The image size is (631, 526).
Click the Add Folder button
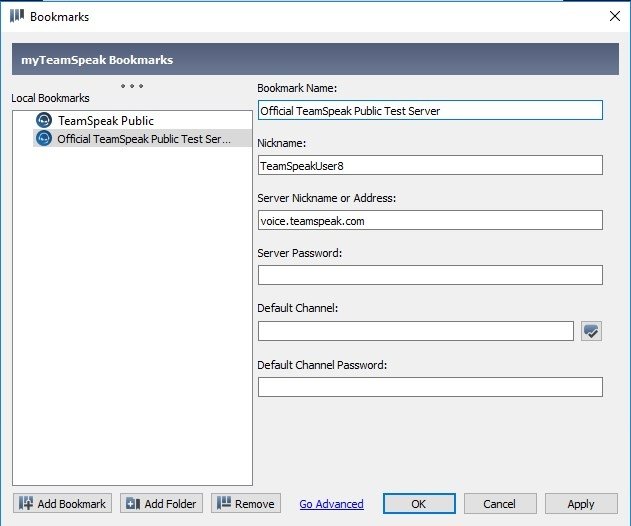pyautogui.click(x=161, y=503)
